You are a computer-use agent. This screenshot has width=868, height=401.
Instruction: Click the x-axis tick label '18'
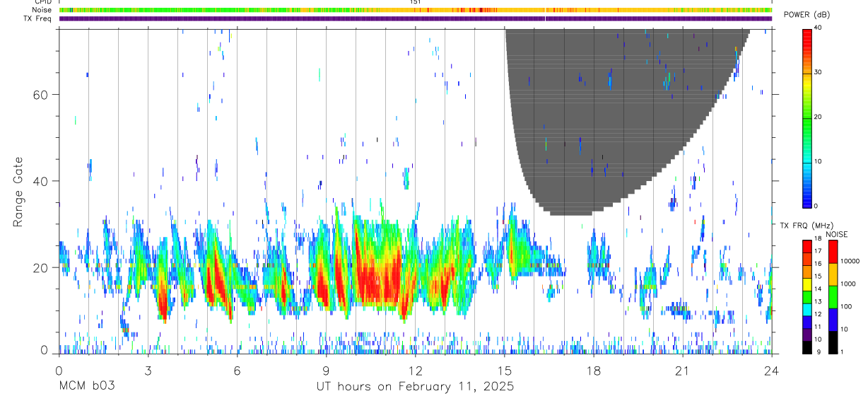tap(594, 370)
